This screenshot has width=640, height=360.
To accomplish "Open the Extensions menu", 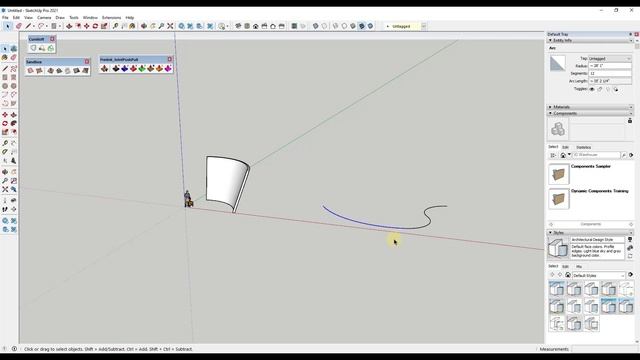I will coord(111,18).
